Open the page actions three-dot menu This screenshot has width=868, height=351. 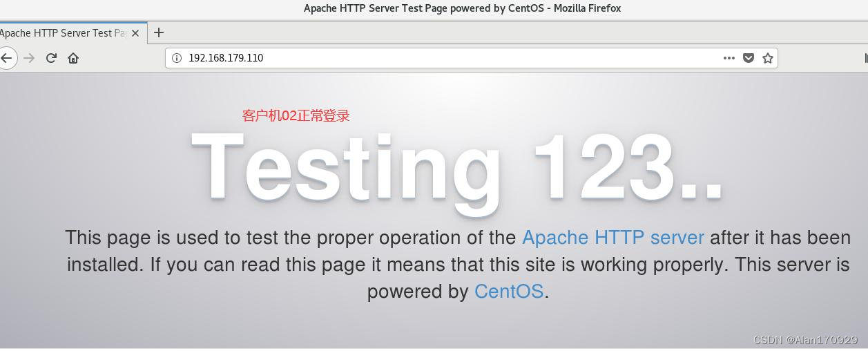(x=729, y=58)
